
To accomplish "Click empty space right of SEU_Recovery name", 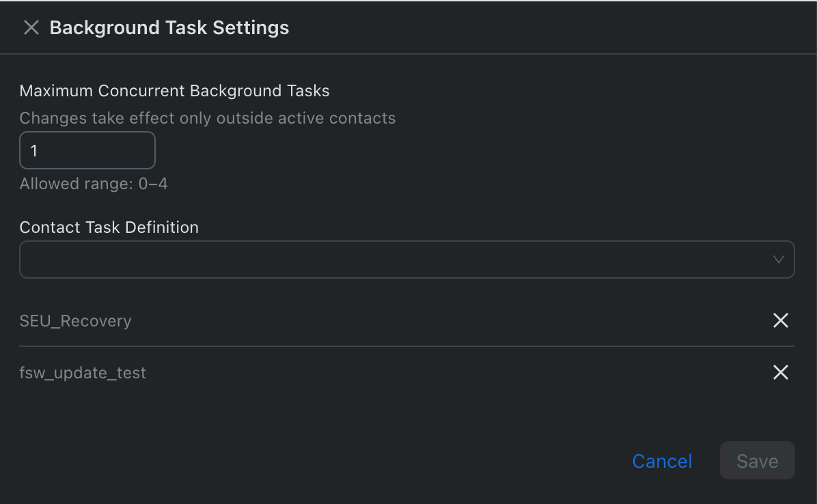I will click(x=444, y=321).
